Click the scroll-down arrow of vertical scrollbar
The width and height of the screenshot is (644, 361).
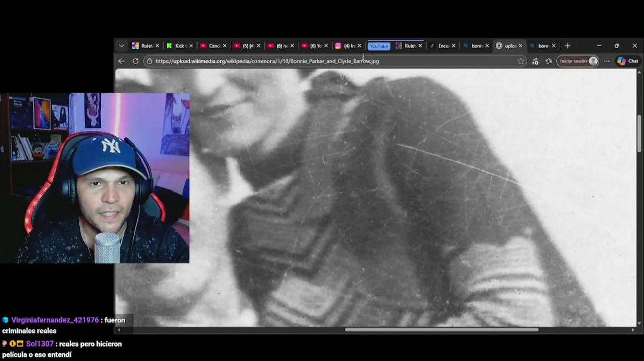click(639, 323)
